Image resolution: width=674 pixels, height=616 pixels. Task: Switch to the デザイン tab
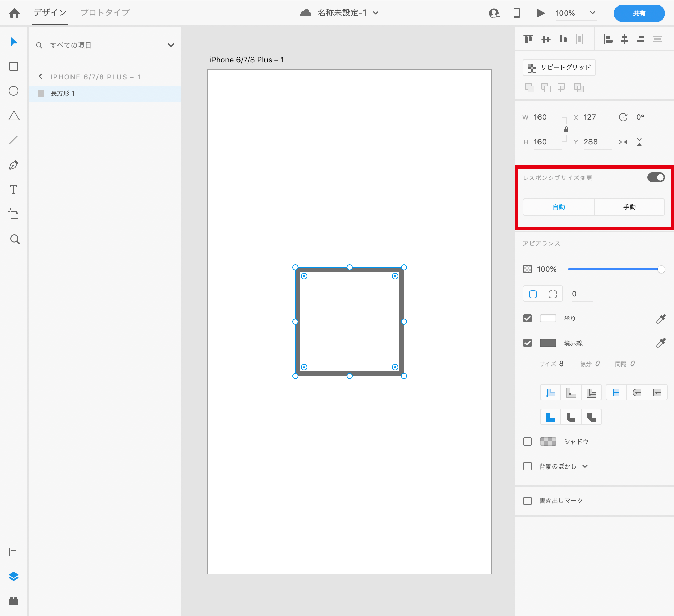[50, 13]
